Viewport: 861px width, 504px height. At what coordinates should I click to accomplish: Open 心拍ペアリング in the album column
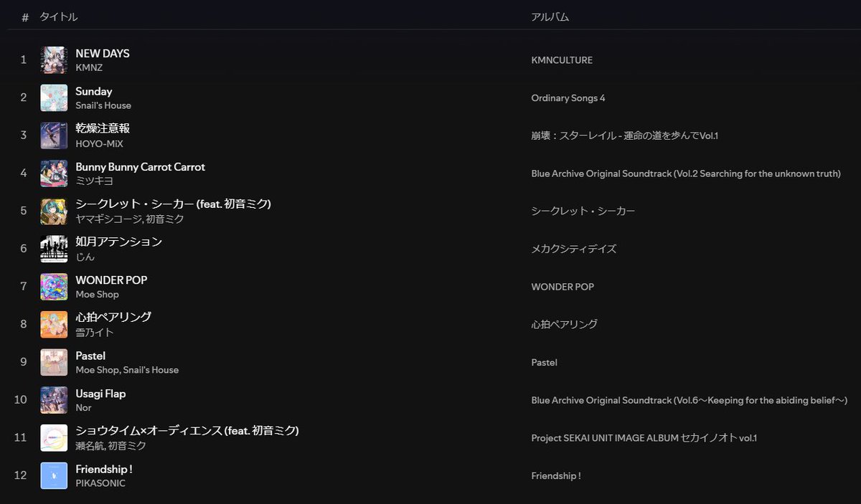564,325
